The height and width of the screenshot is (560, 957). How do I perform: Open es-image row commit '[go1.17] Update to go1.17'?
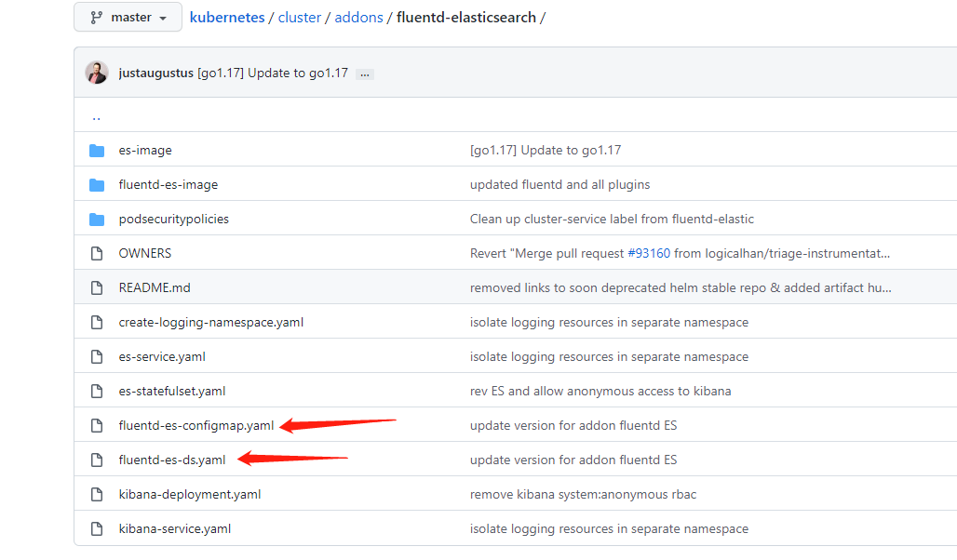click(x=546, y=151)
